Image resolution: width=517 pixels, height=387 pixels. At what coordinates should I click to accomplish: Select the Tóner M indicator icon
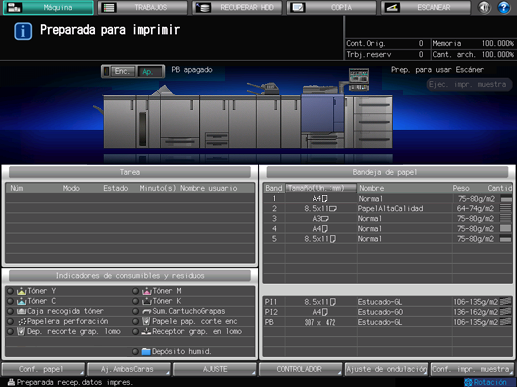point(147,291)
